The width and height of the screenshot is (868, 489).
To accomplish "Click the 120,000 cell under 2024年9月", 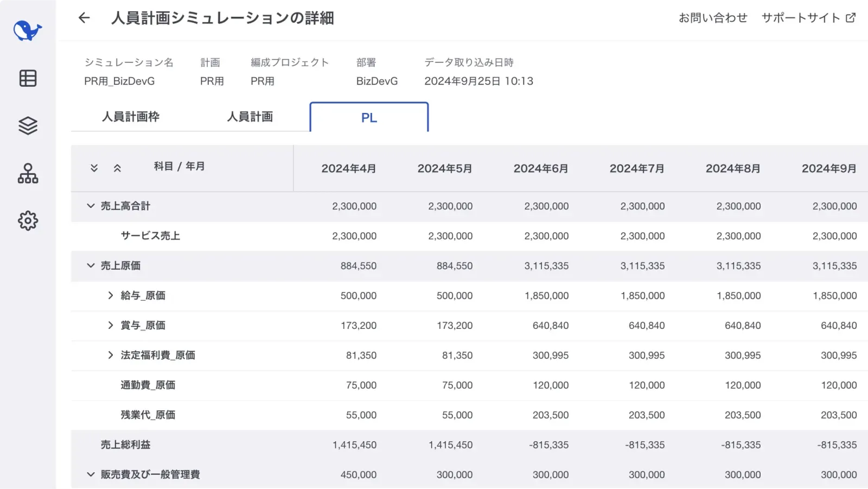I will coord(839,385).
